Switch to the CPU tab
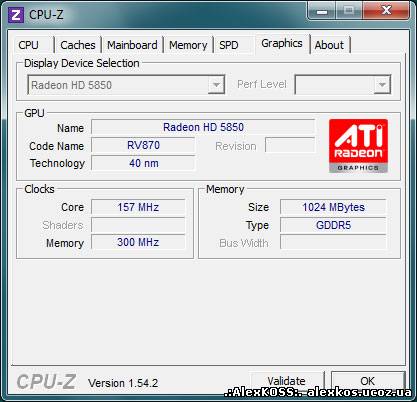Image resolution: width=417 pixels, height=402 pixels. click(29, 45)
